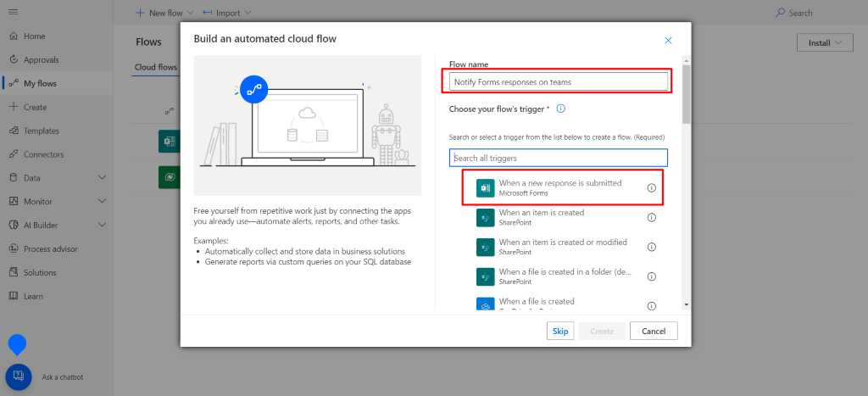The image size is (868, 396).
Task: Click the Skip button
Action: [560, 331]
